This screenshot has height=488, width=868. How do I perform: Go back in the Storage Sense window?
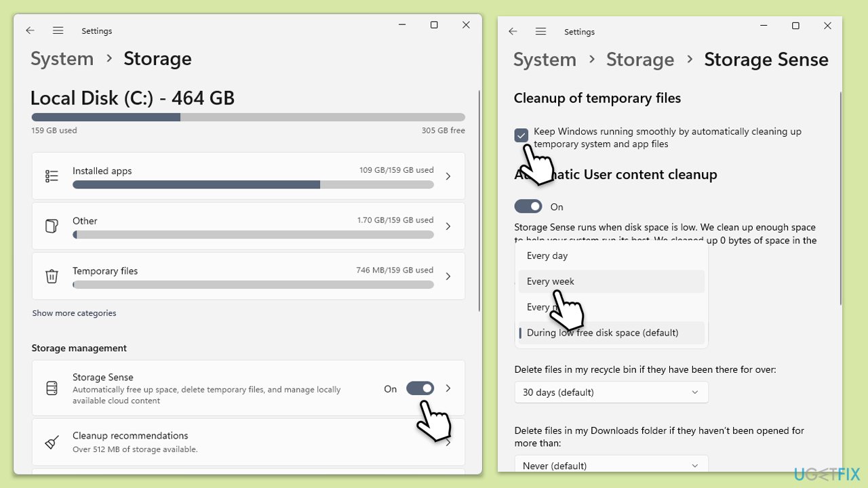click(513, 31)
